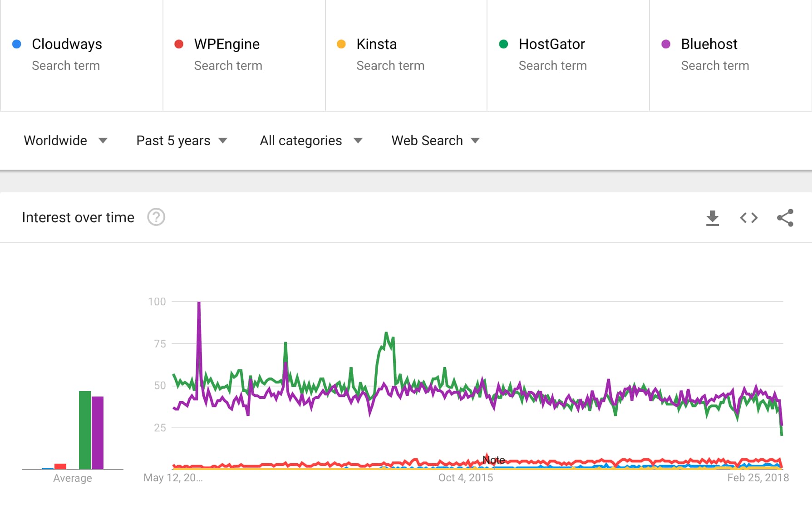Image resolution: width=812 pixels, height=514 pixels.
Task: Click the Feb 25, 2018 axis label
Action: pyautogui.click(x=758, y=477)
